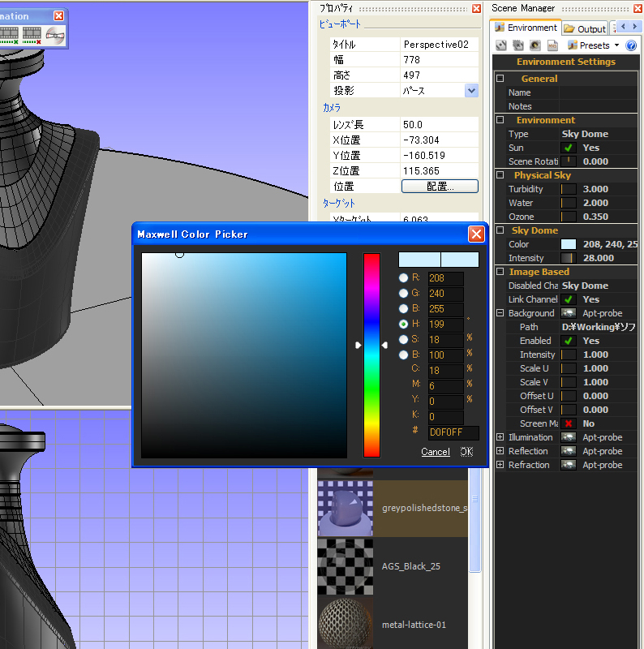Select the R radio button in color picker
The image size is (644, 649).
tap(403, 278)
